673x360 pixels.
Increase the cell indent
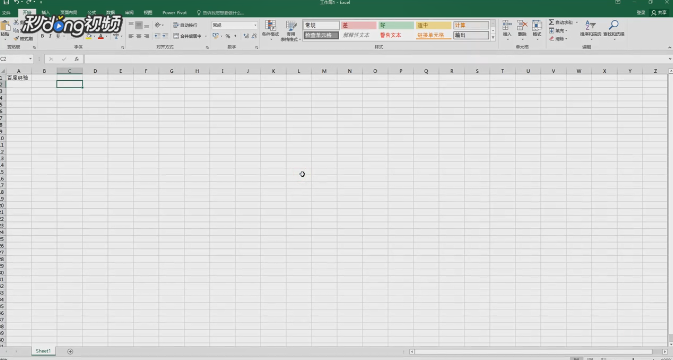click(x=165, y=36)
